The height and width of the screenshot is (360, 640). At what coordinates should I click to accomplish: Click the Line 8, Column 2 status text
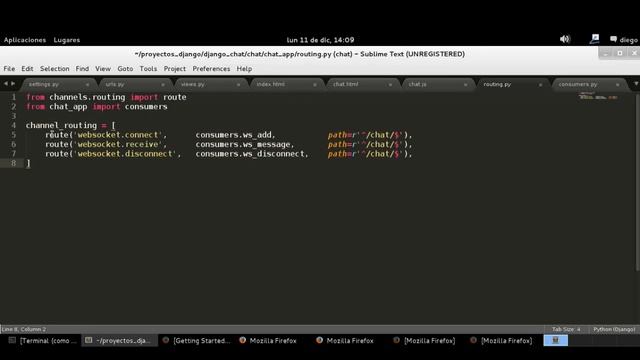24,329
